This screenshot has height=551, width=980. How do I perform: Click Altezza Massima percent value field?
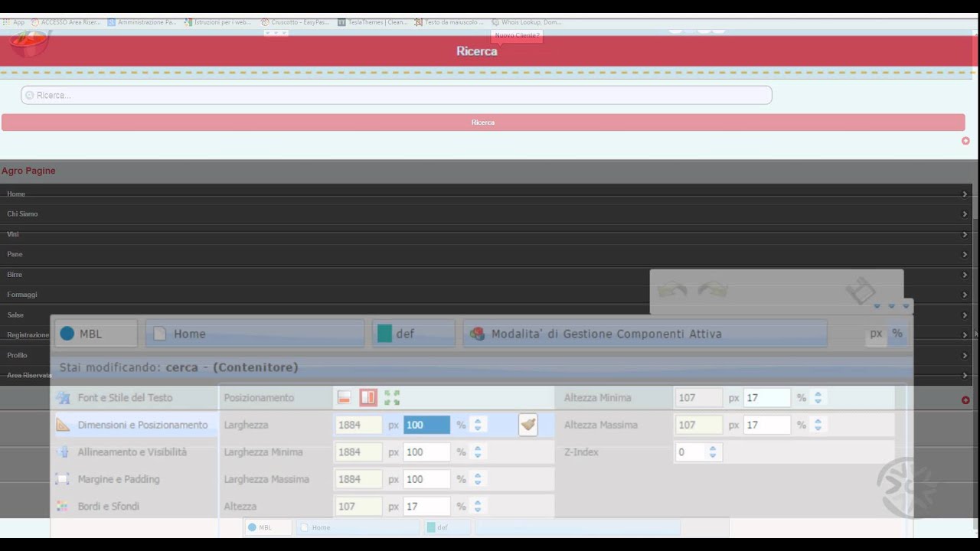[766, 425]
